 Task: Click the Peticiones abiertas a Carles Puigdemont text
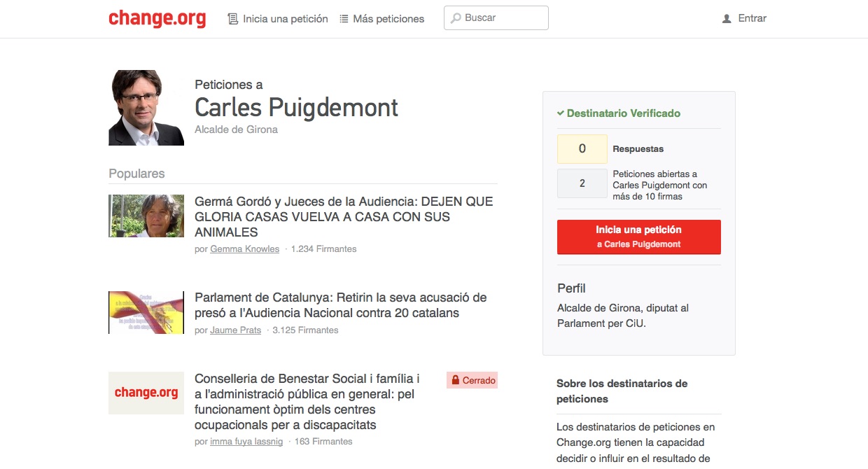(x=660, y=185)
